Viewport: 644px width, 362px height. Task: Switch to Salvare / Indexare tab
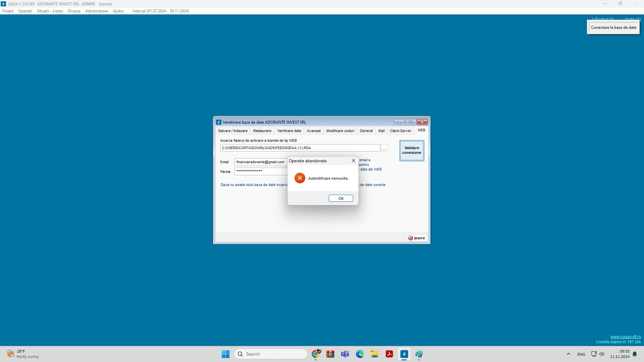click(233, 131)
